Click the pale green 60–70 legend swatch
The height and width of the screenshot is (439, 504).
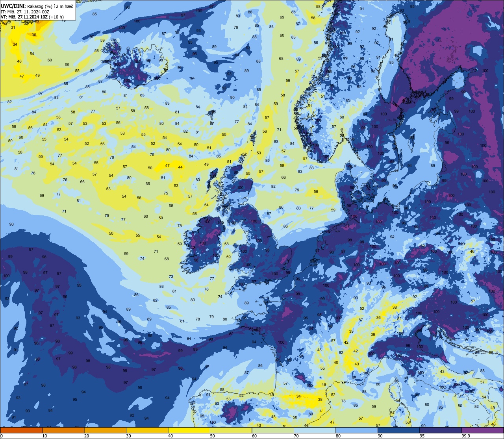[273, 430]
